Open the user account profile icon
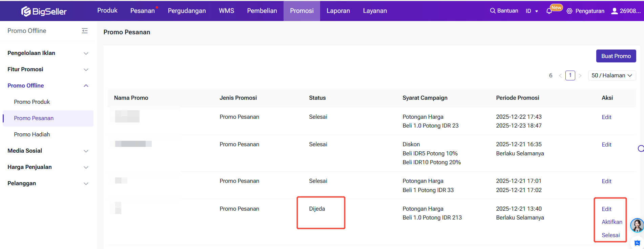This screenshot has height=249, width=644. coord(614,11)
